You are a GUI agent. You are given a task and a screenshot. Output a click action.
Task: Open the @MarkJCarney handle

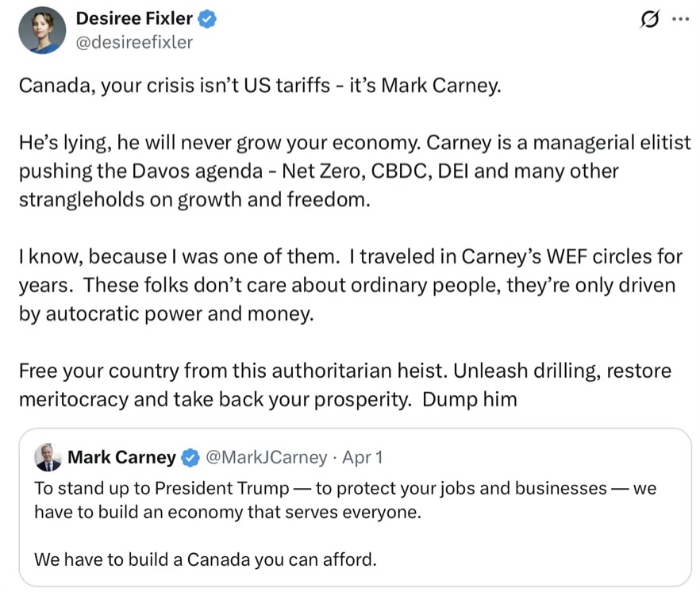266,457
